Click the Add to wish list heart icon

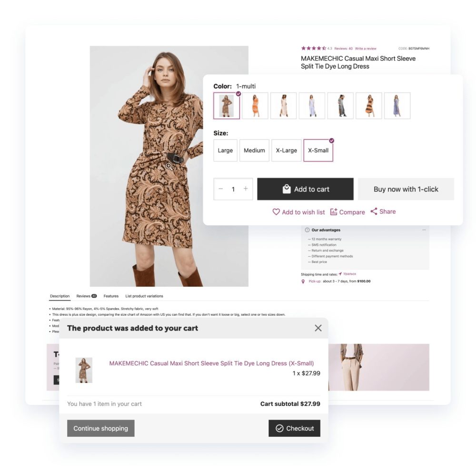tap(276, 212)
